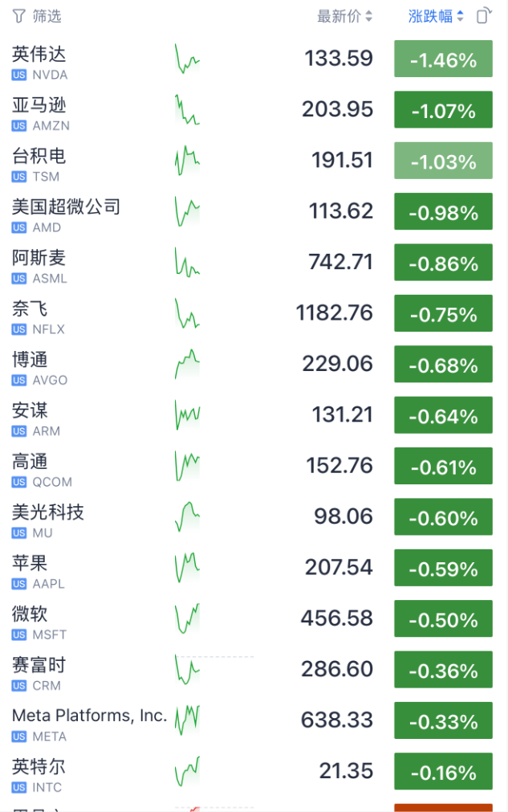Open the 筛选 filter icon

point(19,16)
